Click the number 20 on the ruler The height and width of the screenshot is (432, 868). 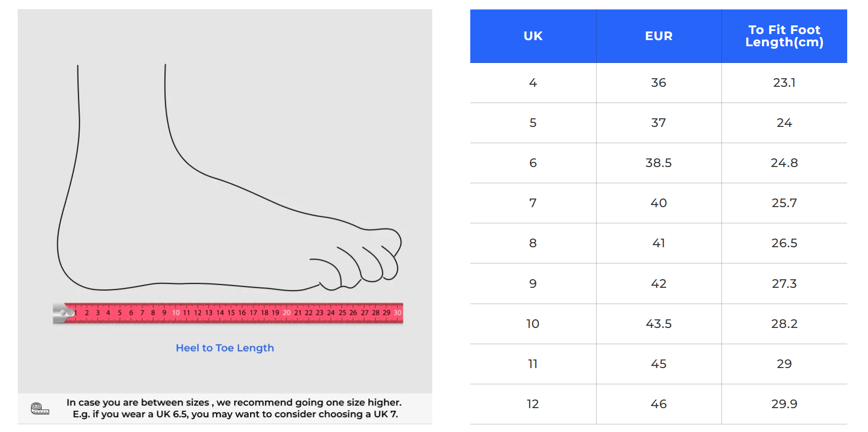[287, 313]
